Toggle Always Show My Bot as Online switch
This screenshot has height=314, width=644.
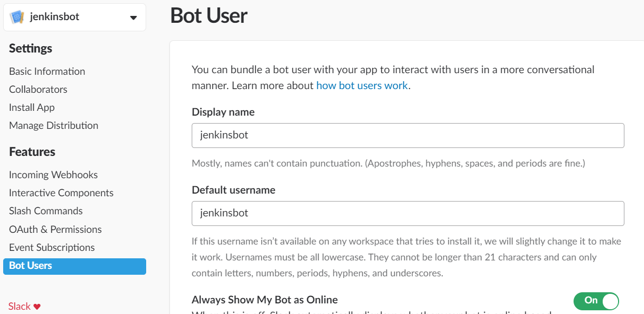pos(596,301)
